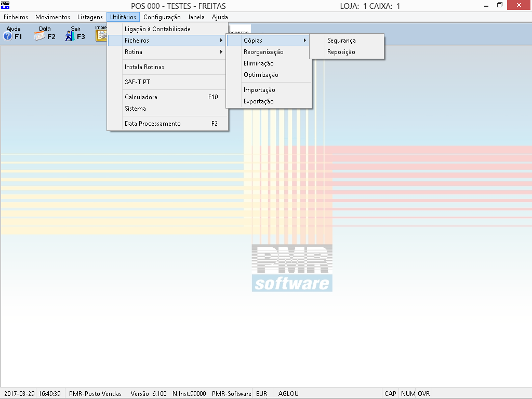Click SAF-T PT menu entry
The width and height of the screenshot is (532, 399).
pyautogui.click(x=138, y=82)
